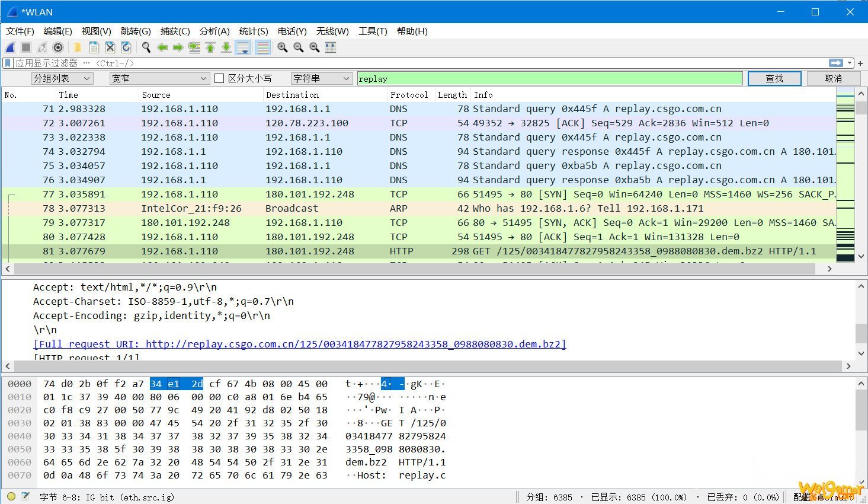The width and height of the screenshot is (868, 504).
Task: Open display filter history dropdown arrow
Action: (850, 63)
